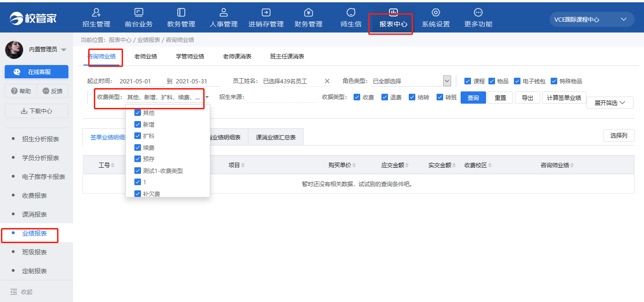Open VCE国际课程中心 campus dropdown
Image resolution: width=644 pixels, height=302 pixels.
592,19
